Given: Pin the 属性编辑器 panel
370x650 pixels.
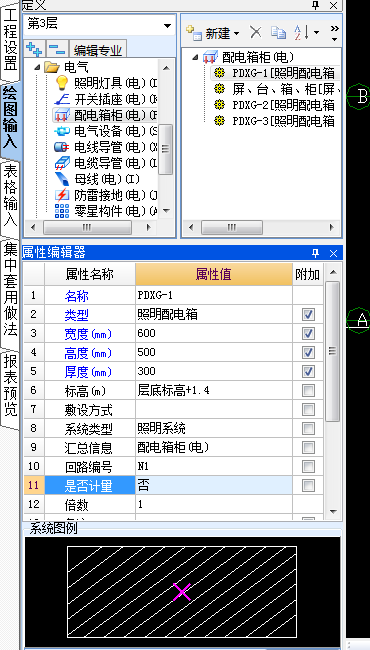Looking at the screenshot, I should [316, 253].
